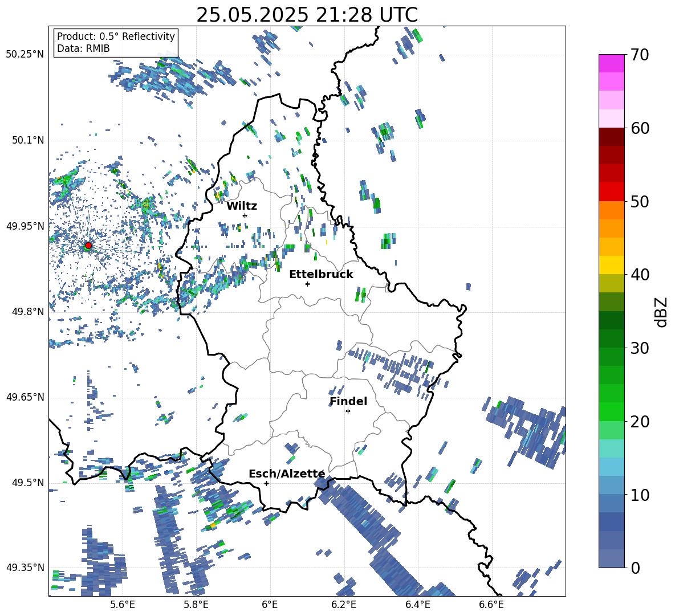Click the 49.5°N latitude label
The height and width of the screenshot is (616, 675).
pyautogui.click(x=28, y=483)
